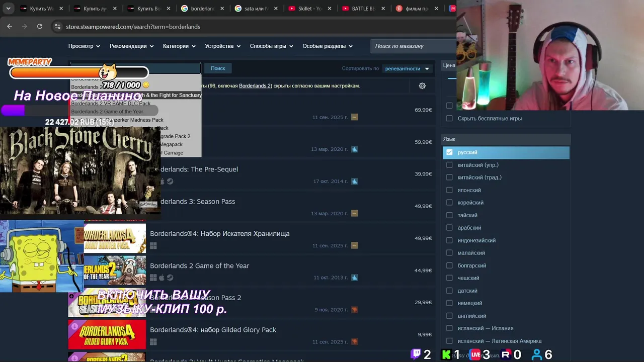Switch to the 'Купить Wa' tab
Image resolution: width=644 pixels, height=362 pixels.
(x=41, y=9)
